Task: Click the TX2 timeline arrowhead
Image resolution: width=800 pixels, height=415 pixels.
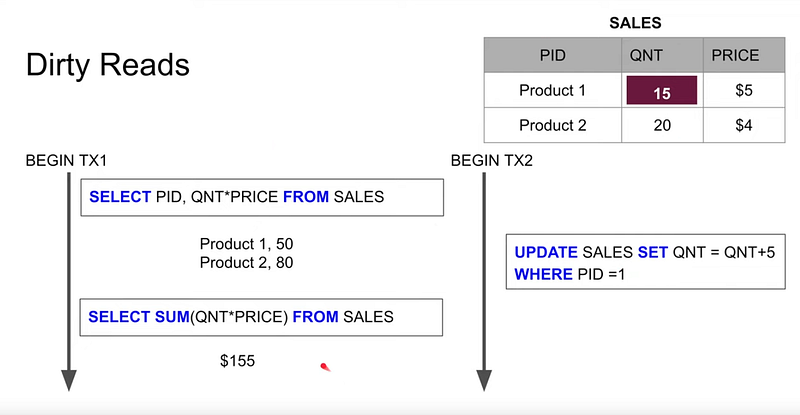Action: (x=484, y=380)
